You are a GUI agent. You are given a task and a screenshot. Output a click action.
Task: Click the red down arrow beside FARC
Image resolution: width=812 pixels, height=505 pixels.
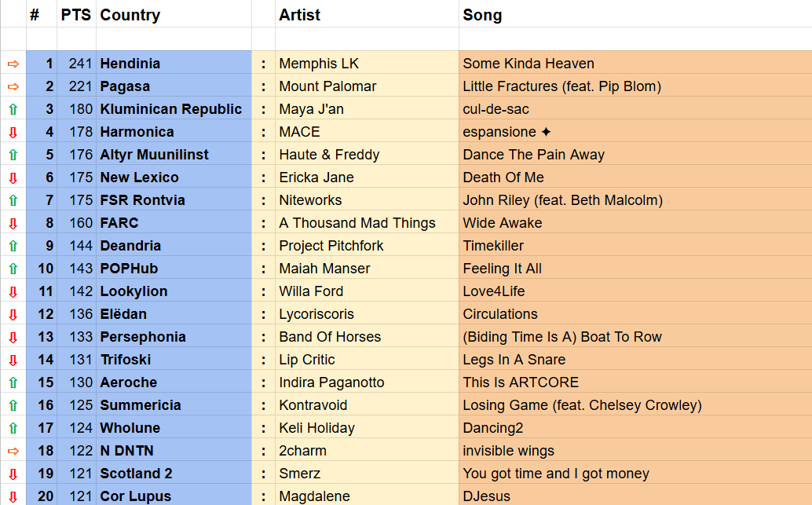coord(13,223)
